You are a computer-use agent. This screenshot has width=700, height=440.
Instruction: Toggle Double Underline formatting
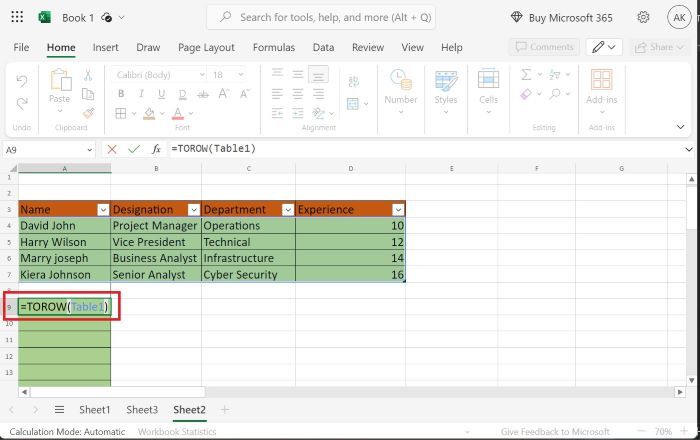pos(182,94)
